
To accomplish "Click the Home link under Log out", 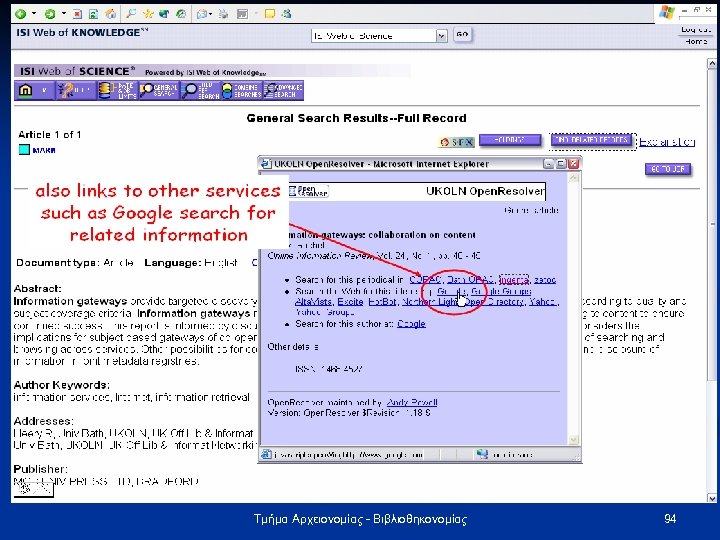I will click(696, 41).
